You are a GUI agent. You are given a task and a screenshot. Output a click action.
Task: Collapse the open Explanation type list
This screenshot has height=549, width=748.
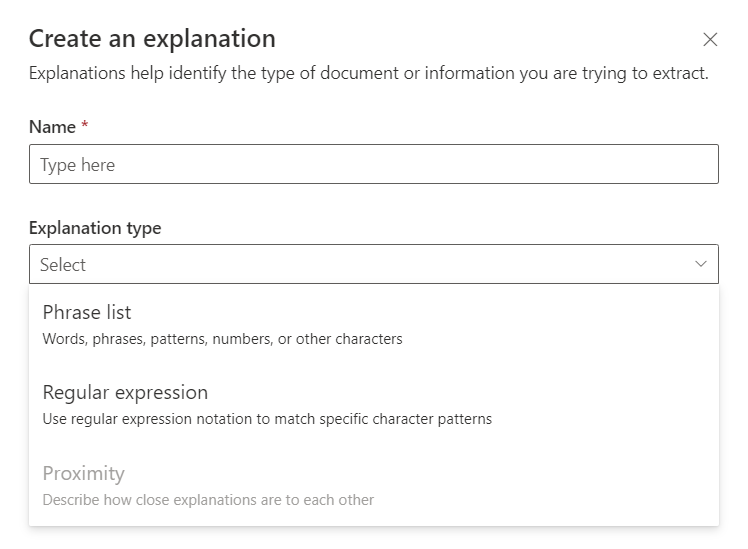point(699,265)
